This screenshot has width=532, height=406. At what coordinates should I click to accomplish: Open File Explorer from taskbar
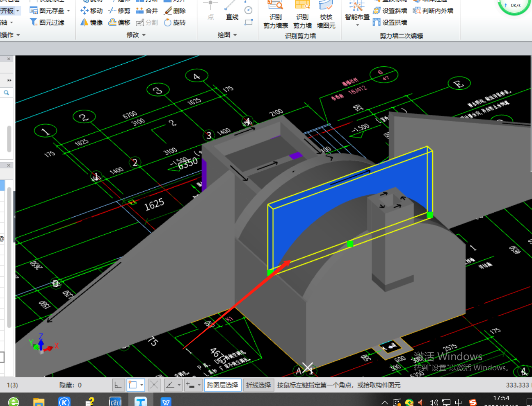tap(39, 401)
